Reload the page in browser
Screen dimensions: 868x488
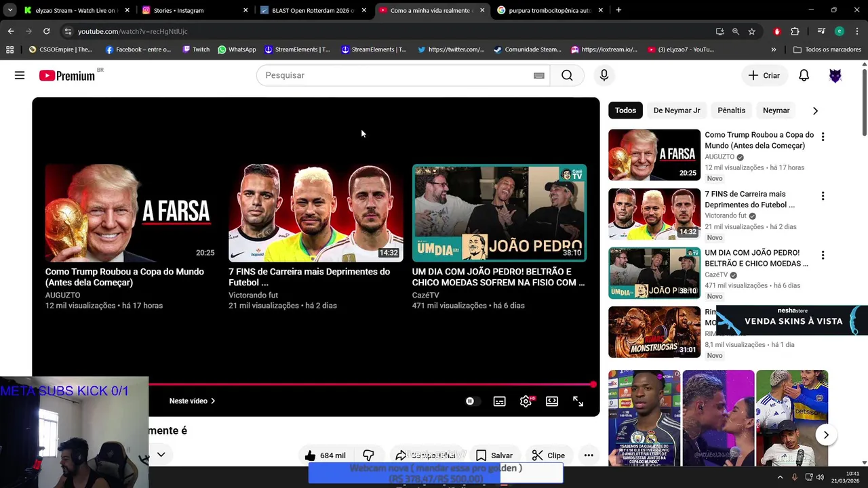(x=46, y=31)
